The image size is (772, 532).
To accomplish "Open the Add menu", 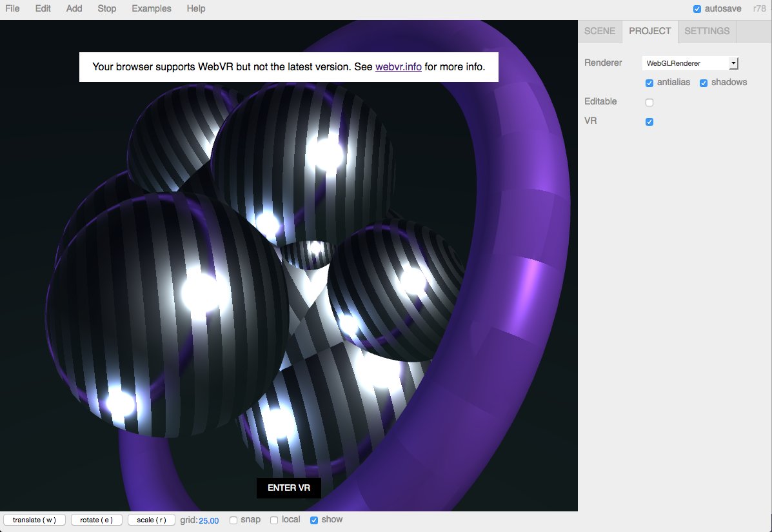I will coord(74,8).
